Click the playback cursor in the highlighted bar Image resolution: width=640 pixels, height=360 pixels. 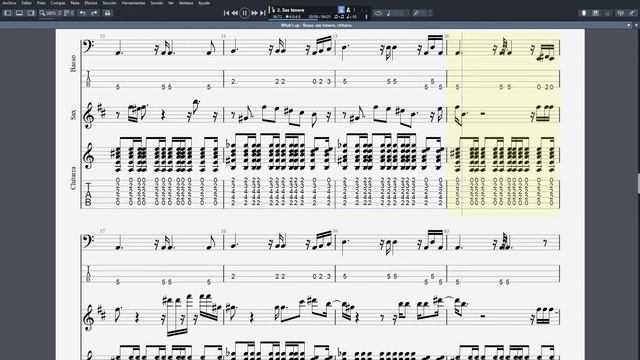tap(462, 124)
